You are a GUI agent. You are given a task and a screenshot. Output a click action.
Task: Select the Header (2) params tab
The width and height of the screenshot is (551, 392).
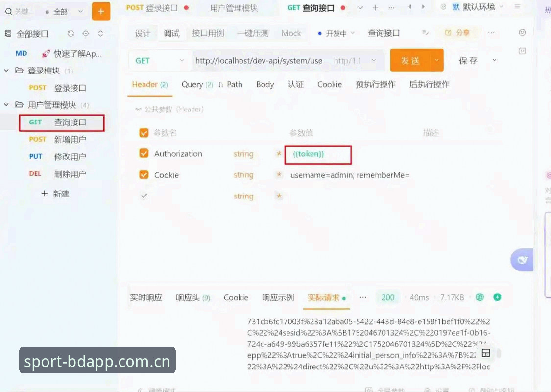point(150,85)
